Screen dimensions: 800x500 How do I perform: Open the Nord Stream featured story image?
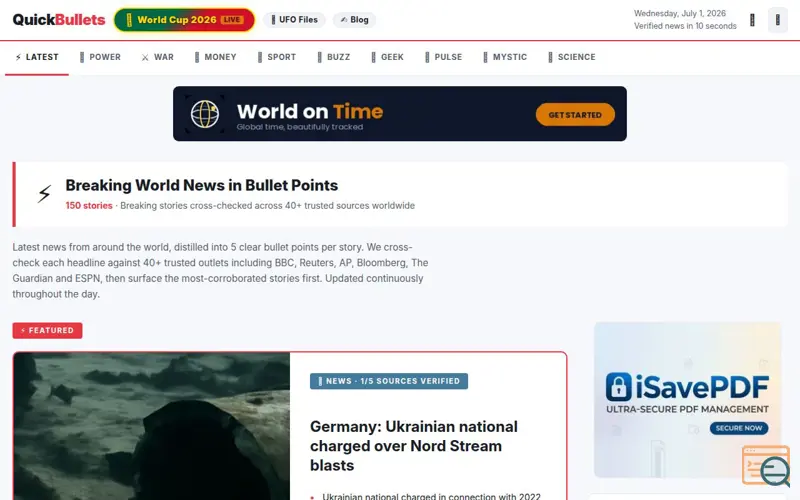pos(152,427)
